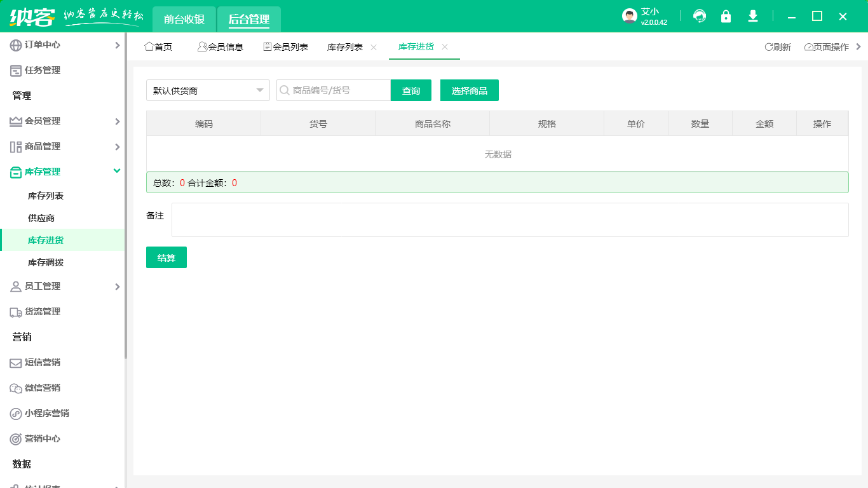Switch to the 会员列表 tab
The width and height of the screenshot is (868, 488).
[285, 46]
